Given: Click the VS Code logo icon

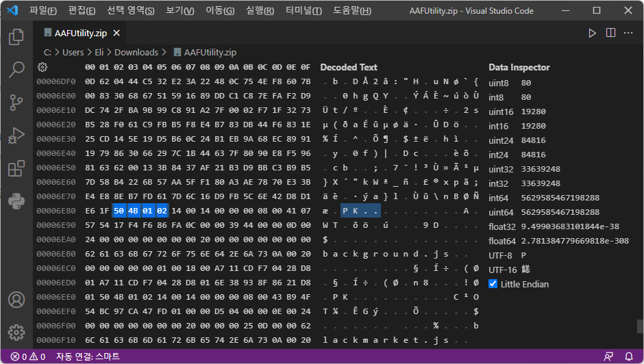Looking at the screenshot, I should tap(12, 10).
